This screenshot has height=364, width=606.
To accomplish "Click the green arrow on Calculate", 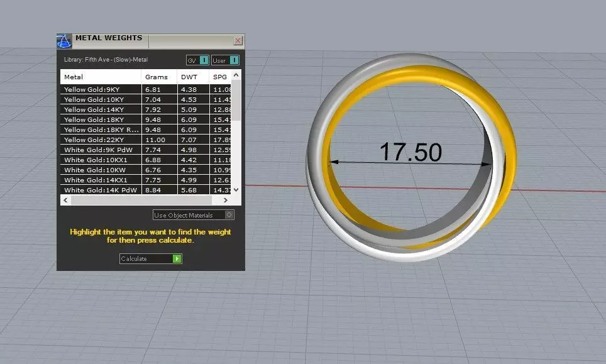I will click(177, 258).
